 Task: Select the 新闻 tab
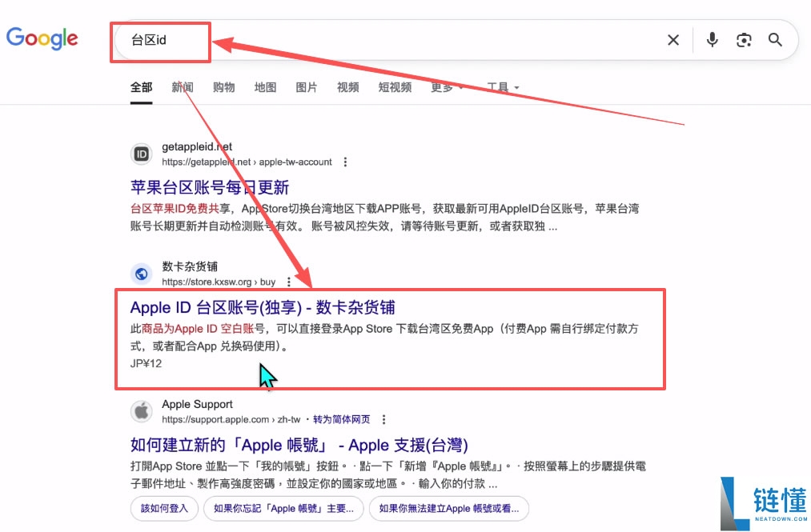click(x=182, y=87)
